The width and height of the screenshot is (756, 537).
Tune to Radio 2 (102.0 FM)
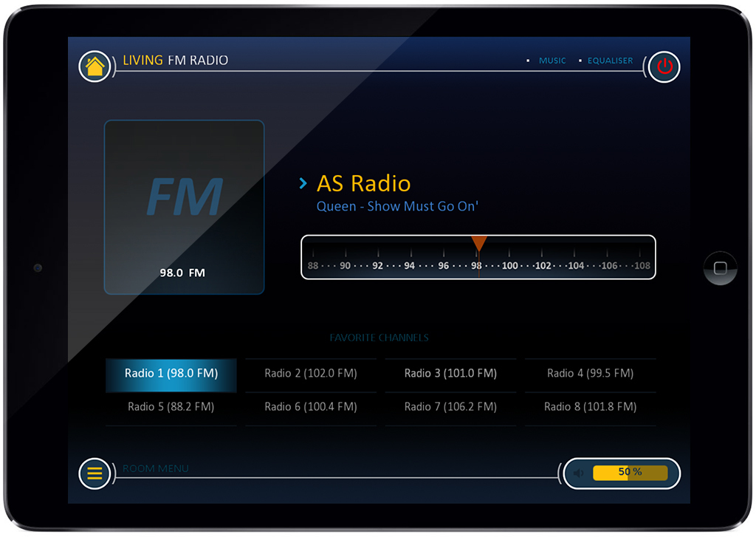pyautogui.click(x=311, y=374)
